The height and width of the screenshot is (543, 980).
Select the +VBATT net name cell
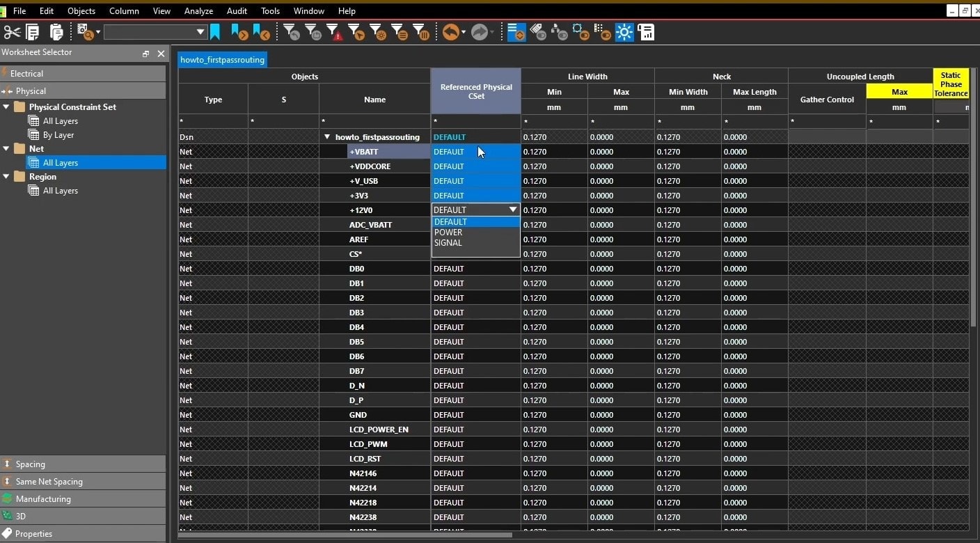click(389, 152)
